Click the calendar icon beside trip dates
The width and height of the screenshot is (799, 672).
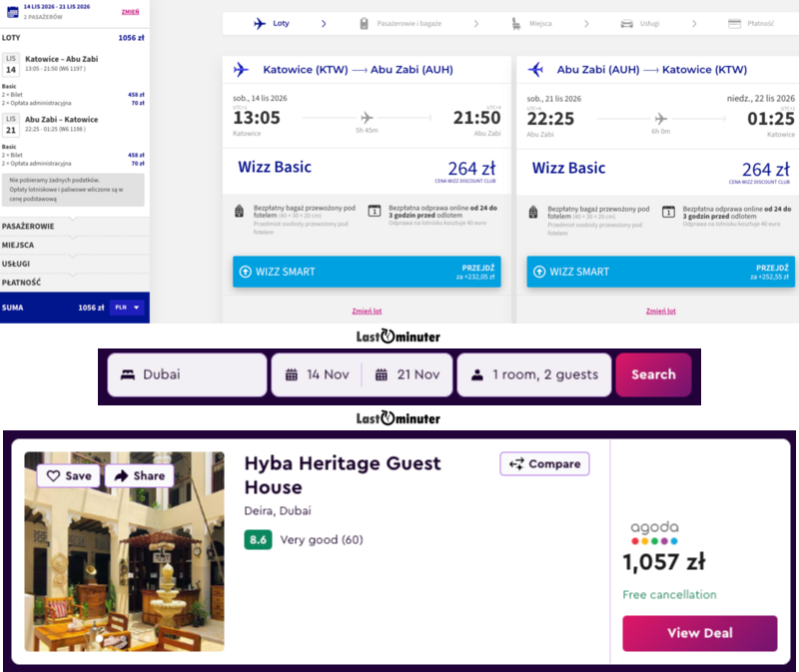[12, 12]
